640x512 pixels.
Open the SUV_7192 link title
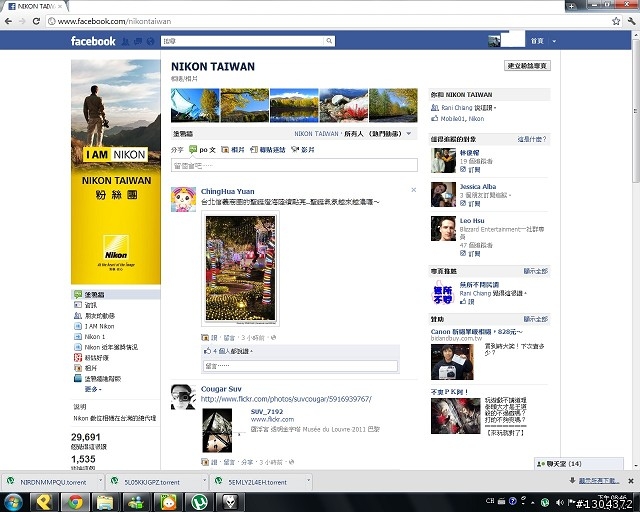[x=267, y=412]
